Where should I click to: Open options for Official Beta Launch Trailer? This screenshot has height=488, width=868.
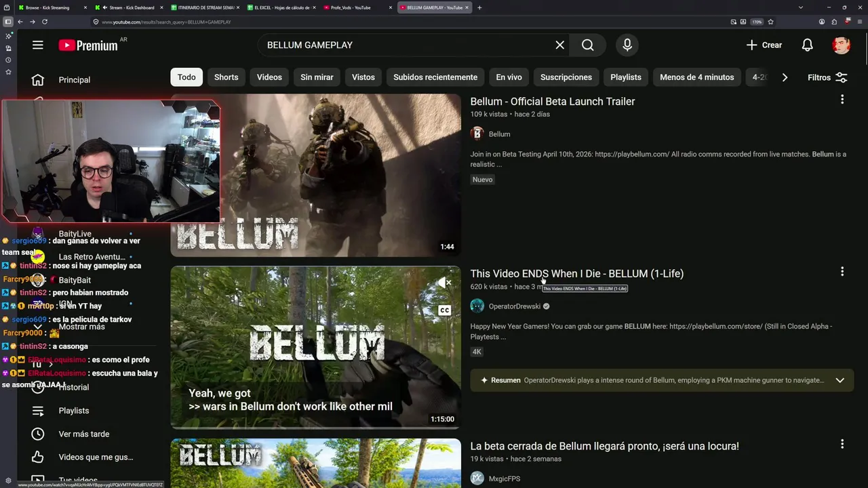click(842, 100)
